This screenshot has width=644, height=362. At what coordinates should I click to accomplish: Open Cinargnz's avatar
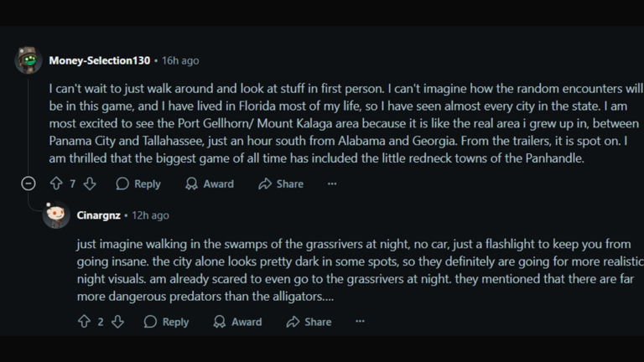56,215
